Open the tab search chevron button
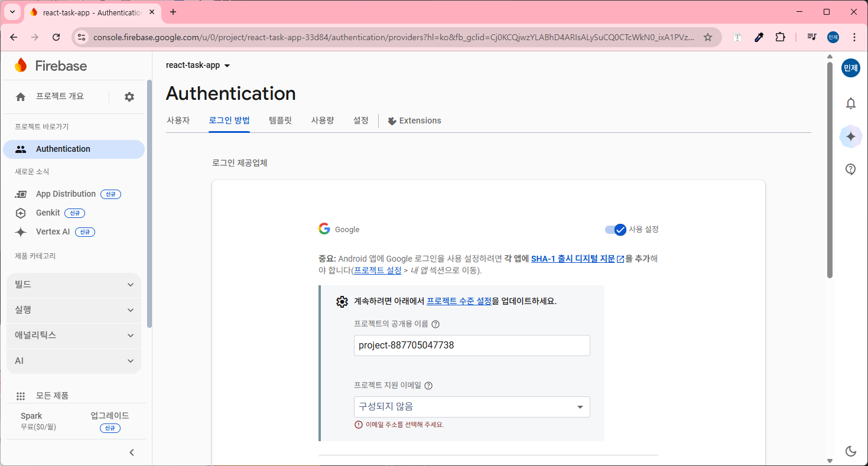 point(12,12)
